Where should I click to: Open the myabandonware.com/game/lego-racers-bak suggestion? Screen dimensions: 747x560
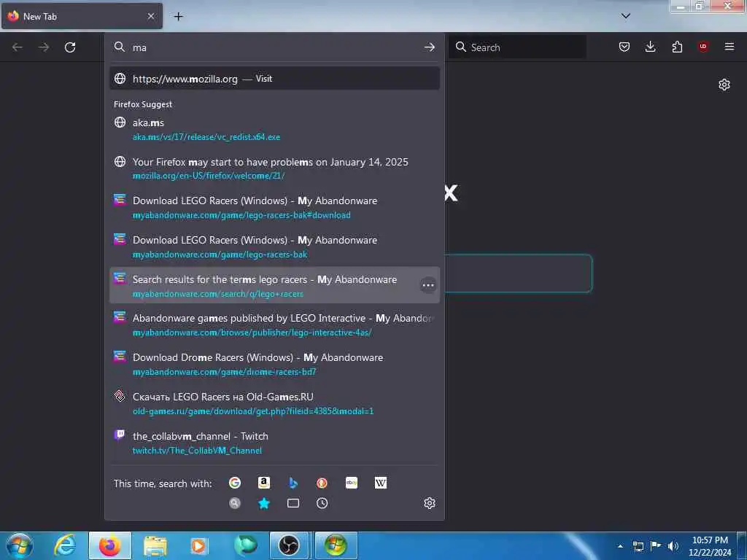(274, 246)
